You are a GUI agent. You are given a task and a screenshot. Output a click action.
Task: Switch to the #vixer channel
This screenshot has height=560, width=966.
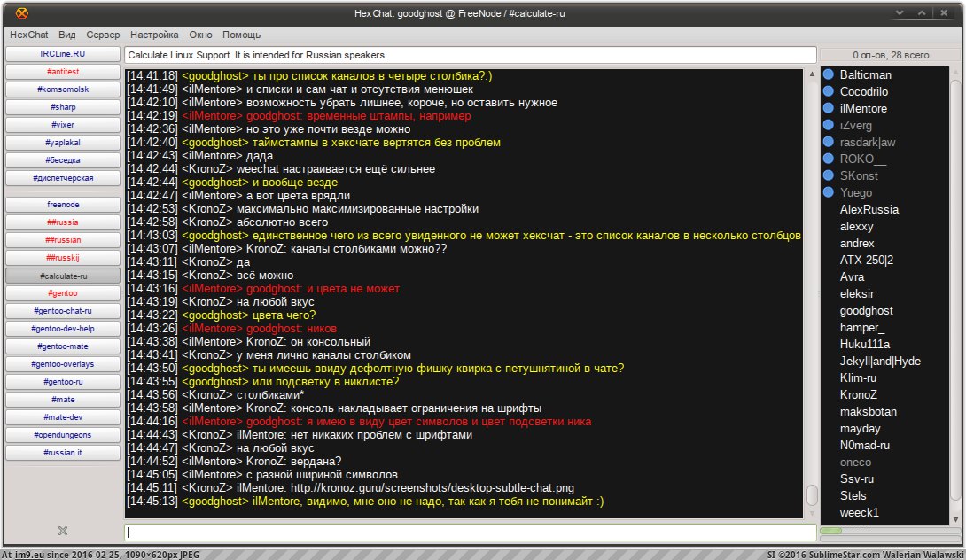point(63,124)
